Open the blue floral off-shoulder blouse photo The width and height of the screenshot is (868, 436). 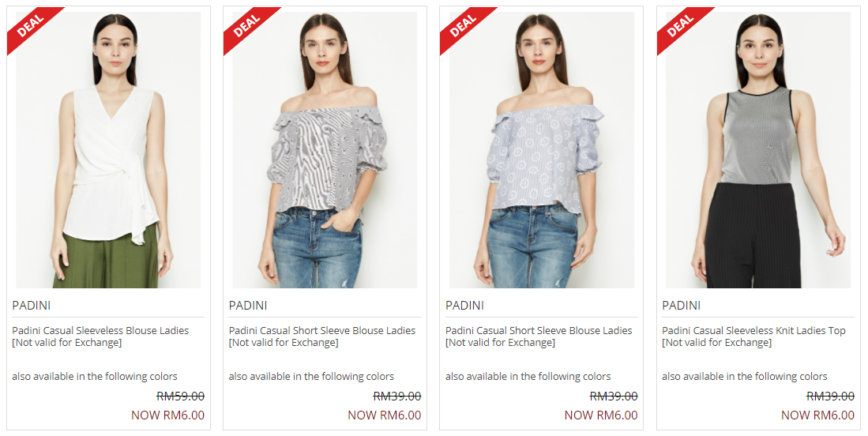tap(542, 149)
